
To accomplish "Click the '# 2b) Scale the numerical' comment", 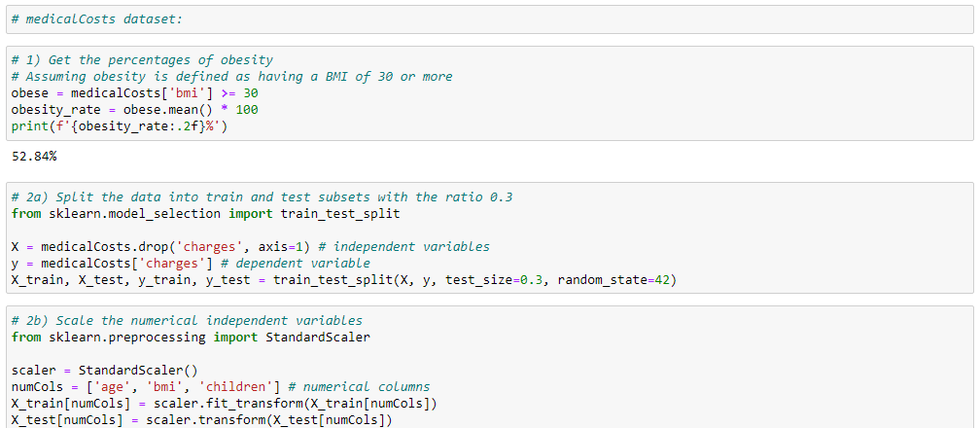I will [187, 321].
